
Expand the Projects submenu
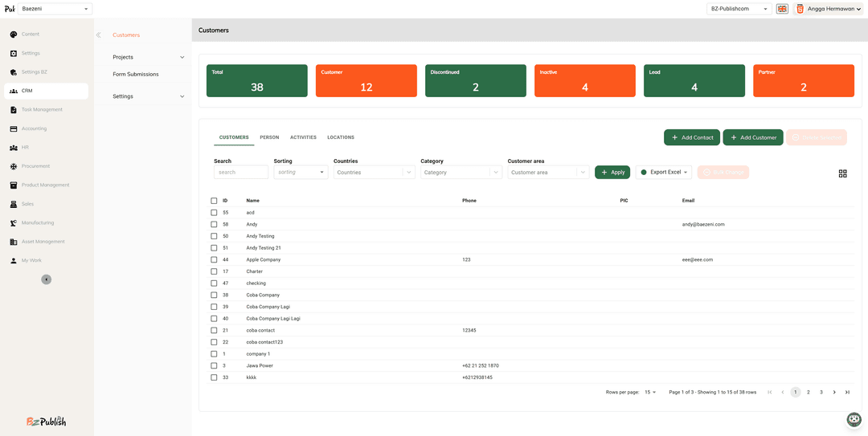click(182, 58)
